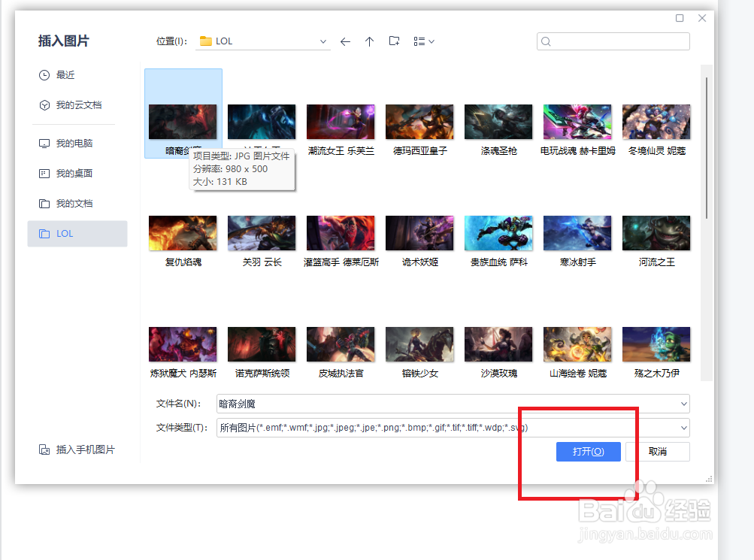This screenshot has width=754, height=560.
Task: Select the 复仇焰魂 image
Action: click(183, 233)
